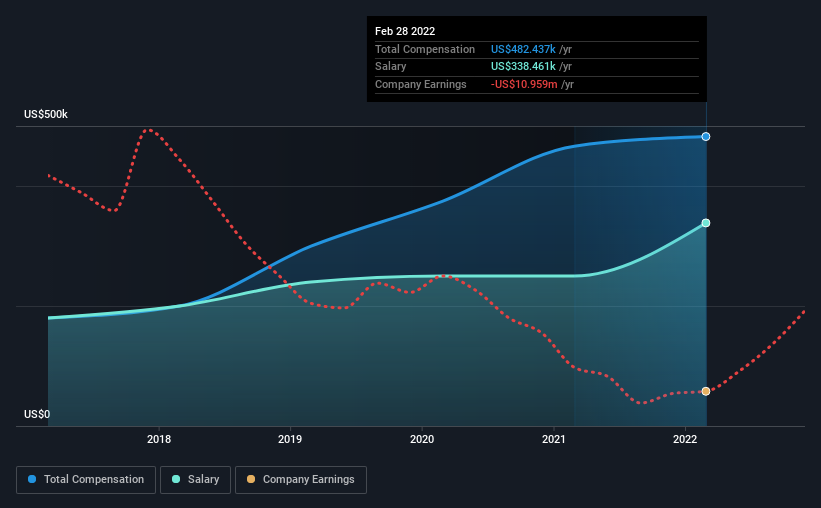Toggle the Company Earnings legend button
The width and height of the screenshot is (821, 508).
(x=301, y=480)
